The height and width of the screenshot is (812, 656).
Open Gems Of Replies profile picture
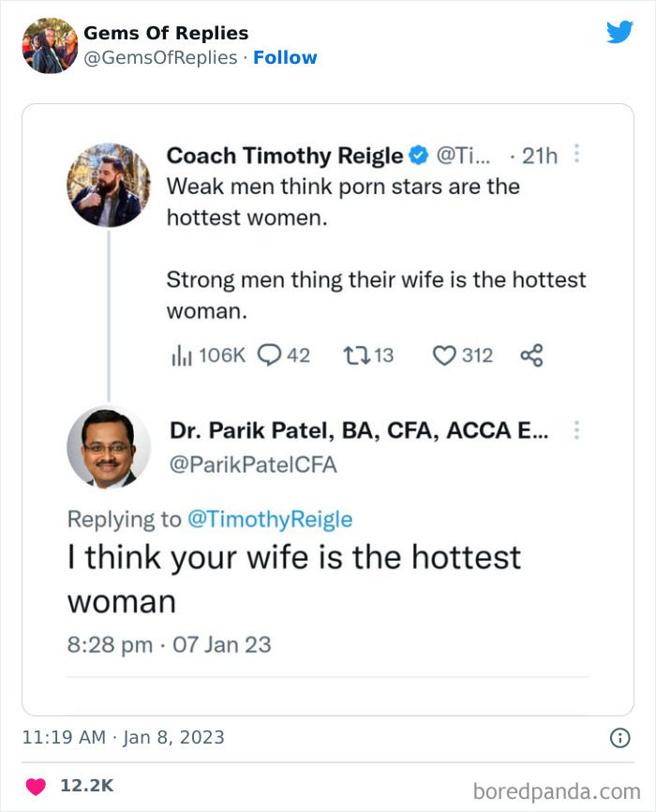click(x=49, y=43)
